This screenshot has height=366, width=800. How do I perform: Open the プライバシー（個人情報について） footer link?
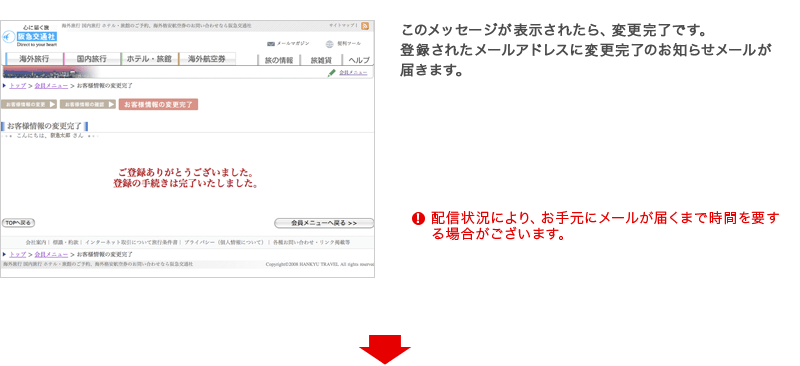click(224, 242)
